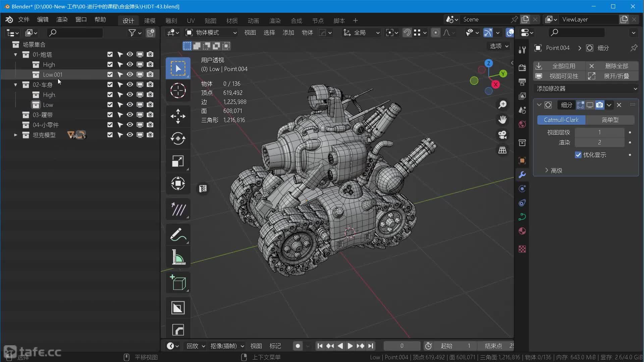The image size is (644, 362).
Task: Open the 添加修改器 dropdown
Action: click(x=586, y=88)
